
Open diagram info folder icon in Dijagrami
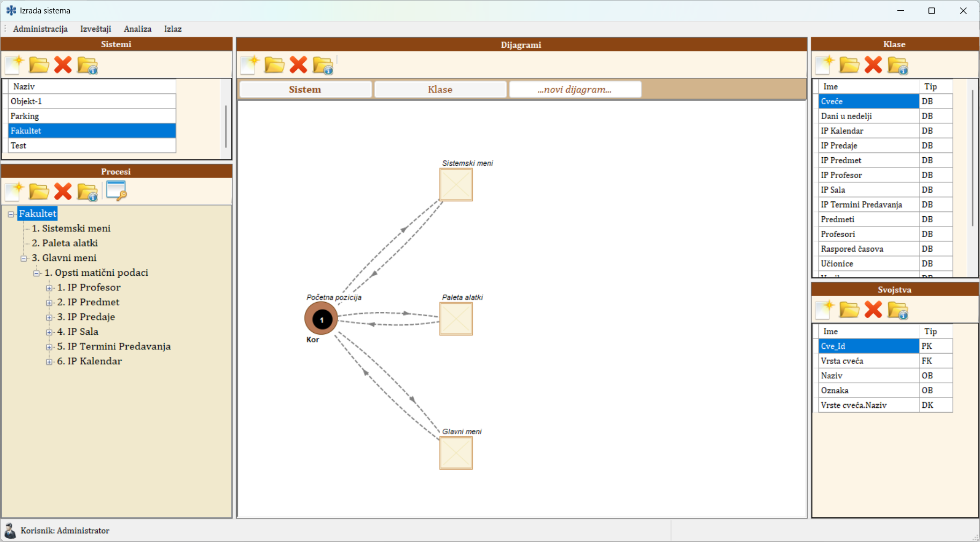tap(323, 65)
